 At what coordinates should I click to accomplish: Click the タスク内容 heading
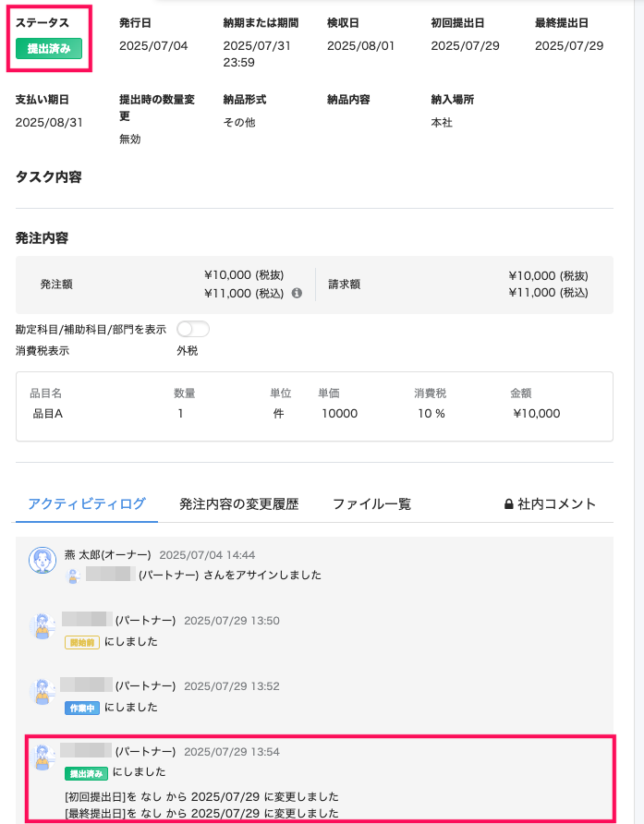coord(48,177)
